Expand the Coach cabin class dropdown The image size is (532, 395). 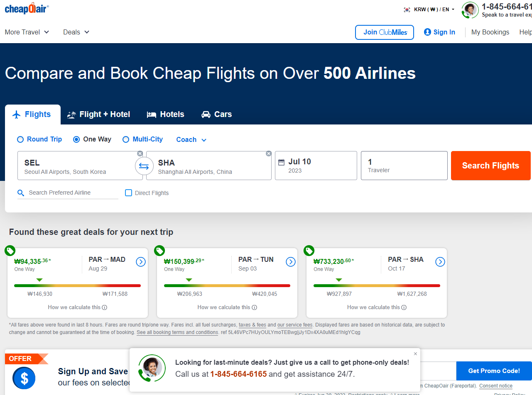coord(191,140)
